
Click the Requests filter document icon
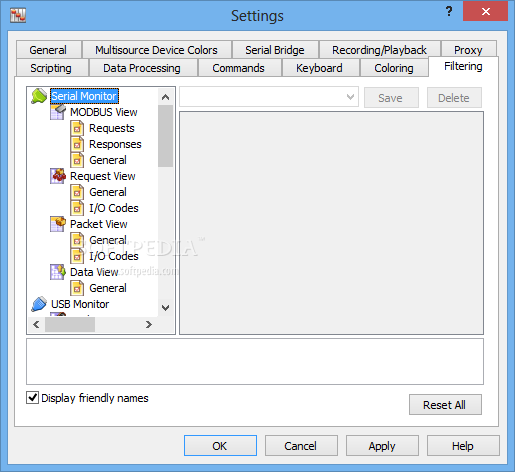click(77, 128)
